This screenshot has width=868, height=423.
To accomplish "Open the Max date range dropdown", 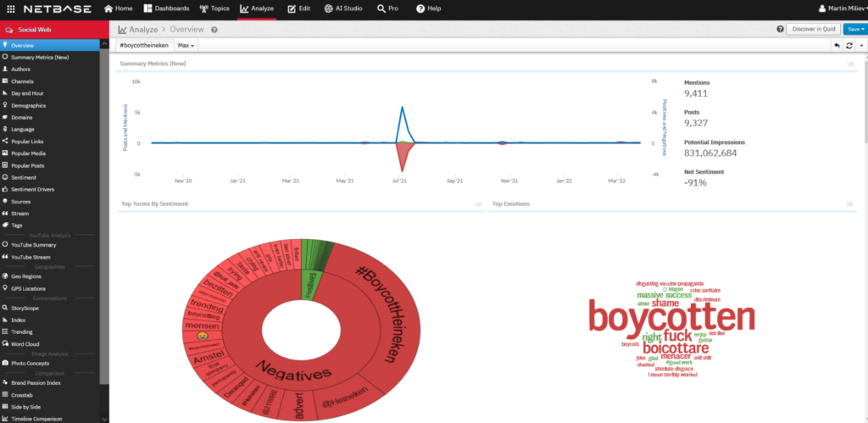I will (186, 46).
